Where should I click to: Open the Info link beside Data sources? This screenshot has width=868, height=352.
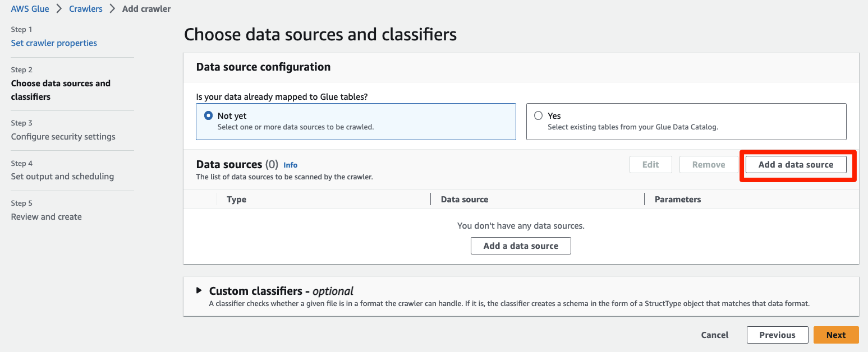pos(290,165)
